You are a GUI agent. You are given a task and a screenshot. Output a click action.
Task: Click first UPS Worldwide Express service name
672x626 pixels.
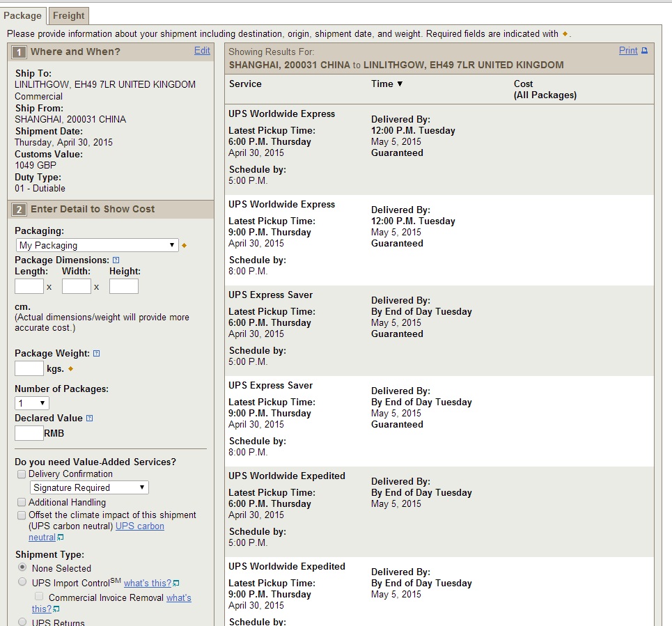[281, 114]
